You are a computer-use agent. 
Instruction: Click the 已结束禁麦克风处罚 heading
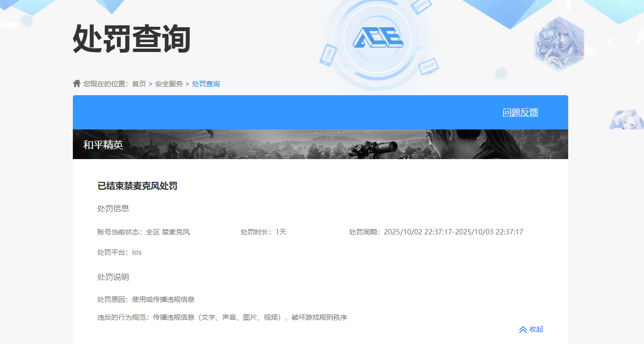point(137,186)
